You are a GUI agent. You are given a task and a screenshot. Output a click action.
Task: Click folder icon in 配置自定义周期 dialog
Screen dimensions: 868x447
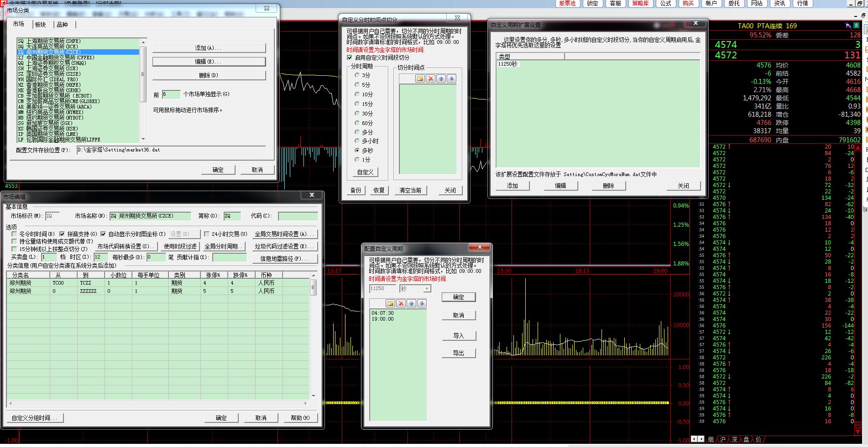point(390,304)
